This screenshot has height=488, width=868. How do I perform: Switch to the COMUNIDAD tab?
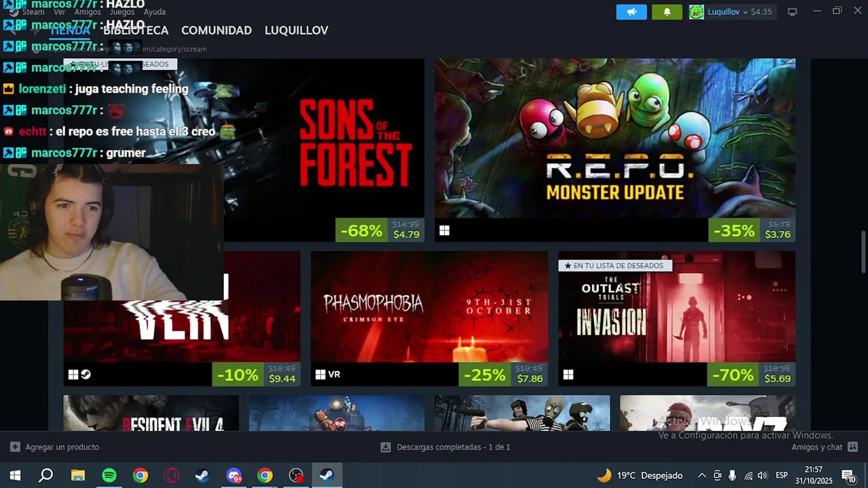click(x=216, y=30)
